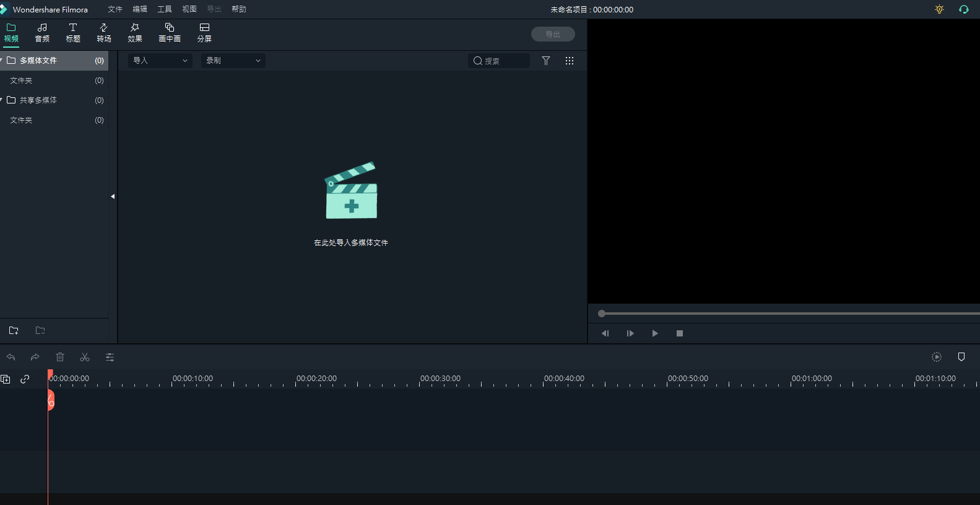The height and width of the screenshot is (505, 980).
Task: Click 在此处导入多媒体文件 text
Action: click(x=351, y=243)
